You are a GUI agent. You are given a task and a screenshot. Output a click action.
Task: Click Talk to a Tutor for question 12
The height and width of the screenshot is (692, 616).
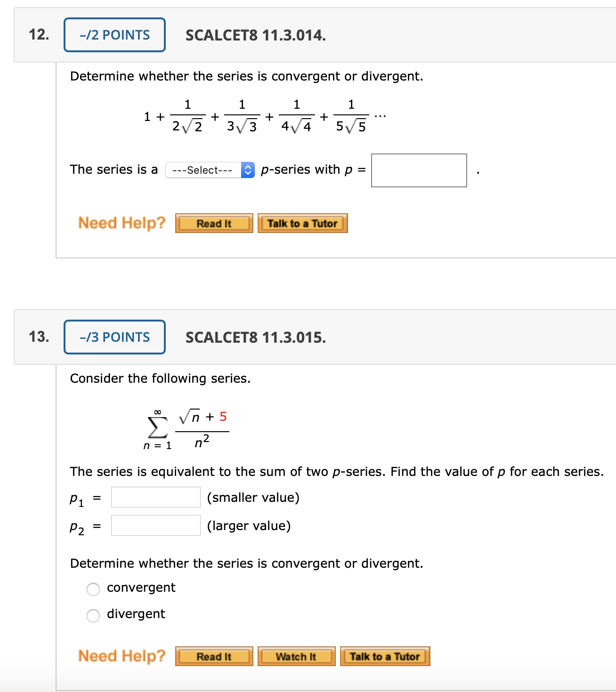tap(302, 223)
